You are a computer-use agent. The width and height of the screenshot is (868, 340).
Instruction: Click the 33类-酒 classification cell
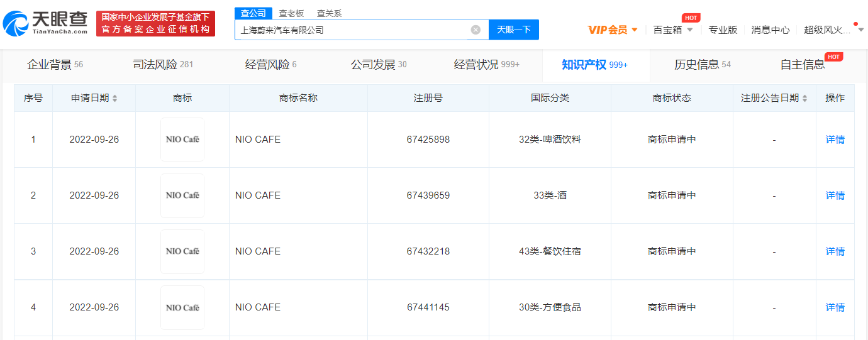click(550, 195)
